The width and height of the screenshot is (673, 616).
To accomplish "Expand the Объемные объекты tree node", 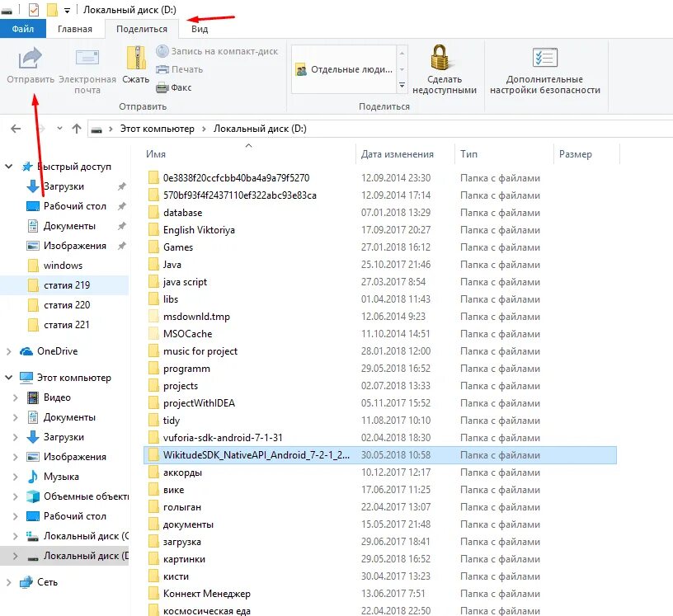I will 16,496.
